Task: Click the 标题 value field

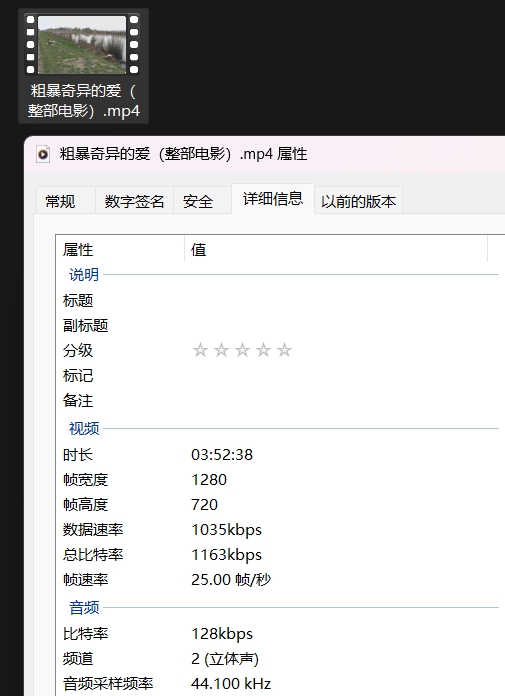Action: point(344,301)
